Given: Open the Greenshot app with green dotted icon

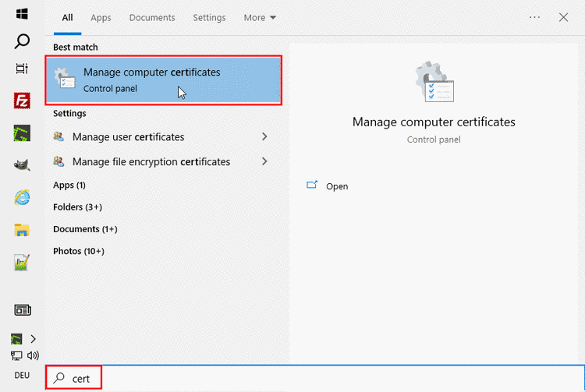Looking at the screenshot, I should pyautogui.click(x=22, y=133).
